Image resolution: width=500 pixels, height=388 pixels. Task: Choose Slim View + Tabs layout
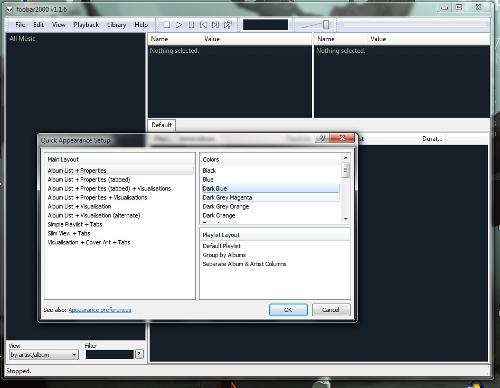pyautogui.click(x=69, y=234)
